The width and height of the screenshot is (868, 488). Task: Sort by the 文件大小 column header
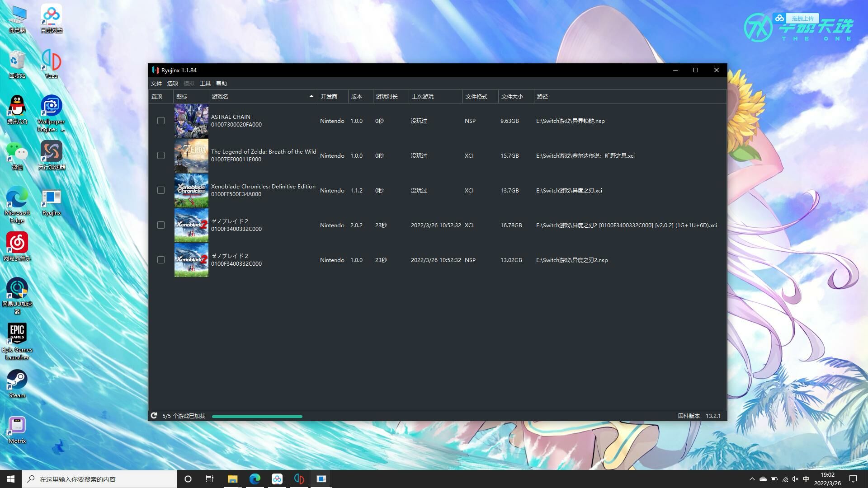(x=512, y=96)
